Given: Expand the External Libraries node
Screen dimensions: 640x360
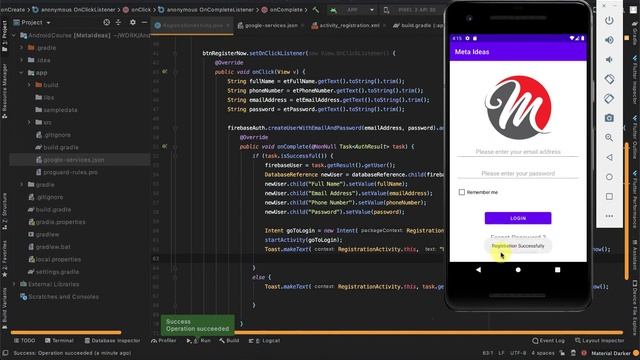Looking at the screenshot, I should 14,284.
